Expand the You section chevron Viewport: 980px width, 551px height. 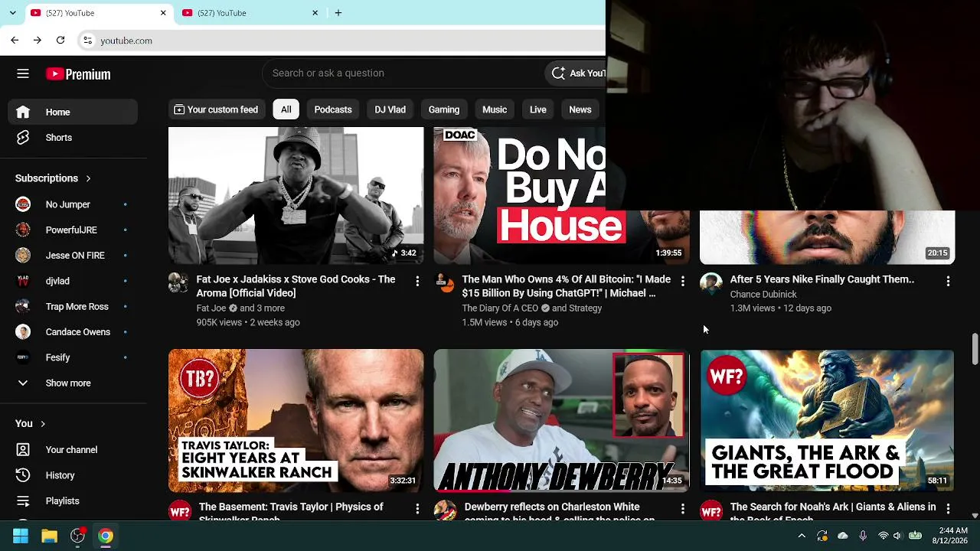click(43, 423)
